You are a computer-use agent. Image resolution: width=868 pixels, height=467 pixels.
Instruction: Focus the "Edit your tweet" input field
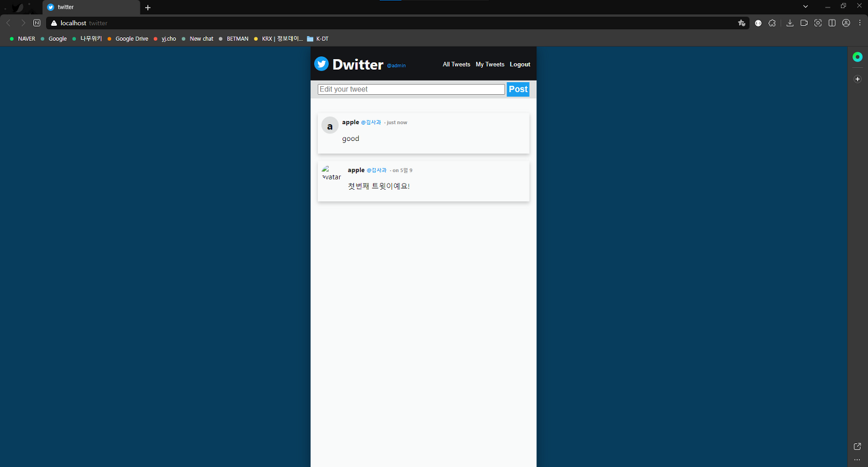[x=412, y=89]
